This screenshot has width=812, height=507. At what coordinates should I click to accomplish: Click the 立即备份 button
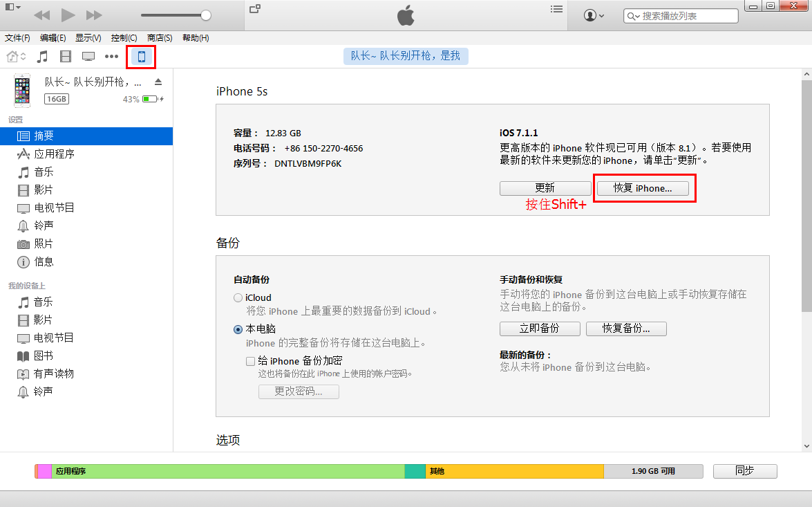(540, 329)
